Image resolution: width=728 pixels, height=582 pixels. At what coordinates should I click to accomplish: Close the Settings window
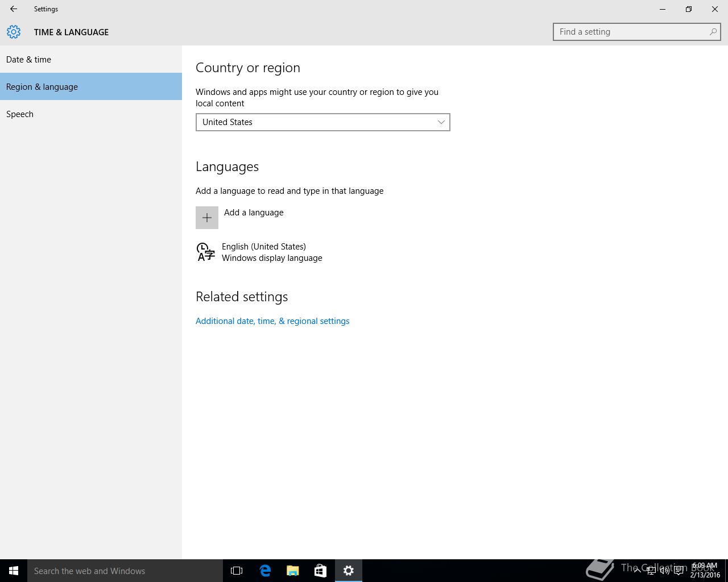pyautogui.click(x=715, y=9)
